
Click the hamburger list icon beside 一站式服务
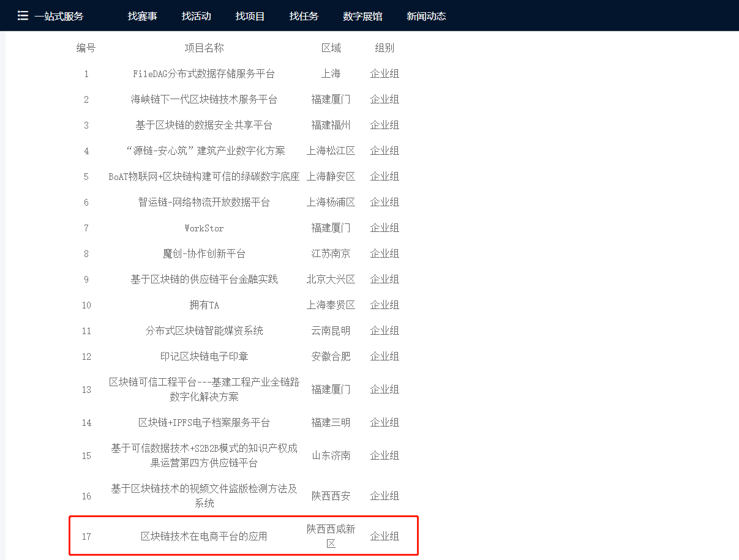(23, 16)
